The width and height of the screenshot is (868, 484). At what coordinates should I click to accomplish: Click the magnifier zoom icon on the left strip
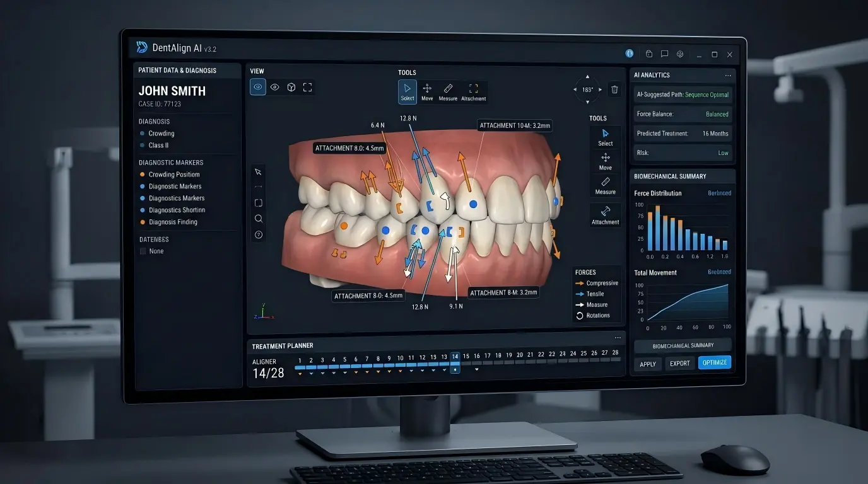[258, 219]
